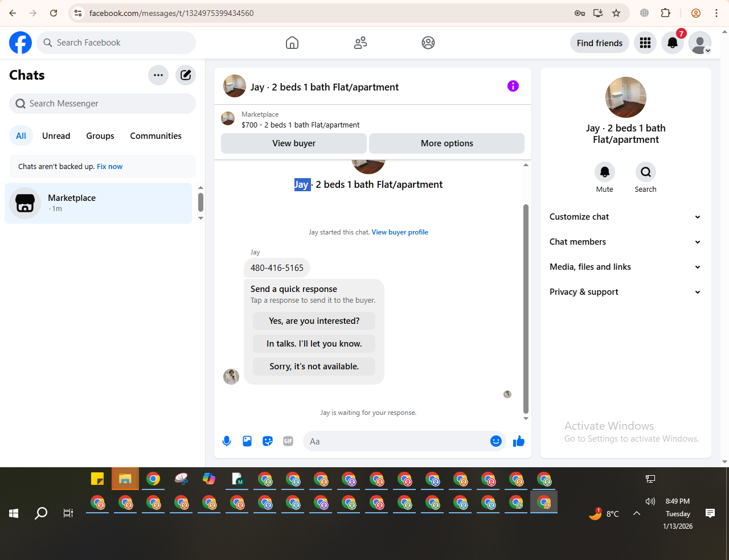Open the password manager key icon
The width and height of the screenshot is (729, 560).
[x=580, y=13]
